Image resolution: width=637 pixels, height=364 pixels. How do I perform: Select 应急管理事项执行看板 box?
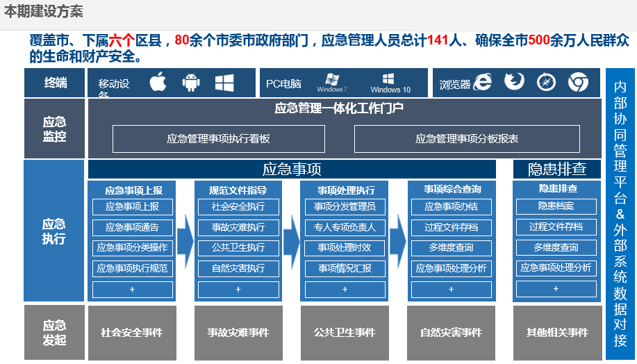point(219,139)
